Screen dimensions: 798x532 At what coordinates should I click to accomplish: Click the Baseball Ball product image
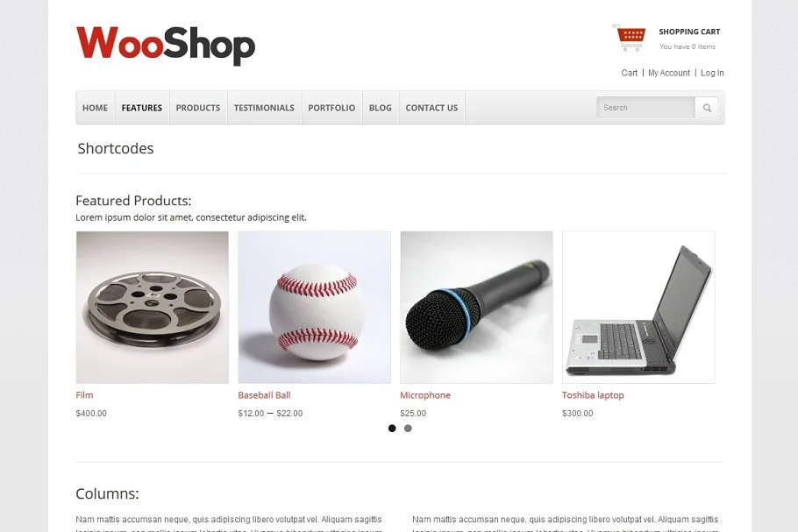(x=315, y=308)
